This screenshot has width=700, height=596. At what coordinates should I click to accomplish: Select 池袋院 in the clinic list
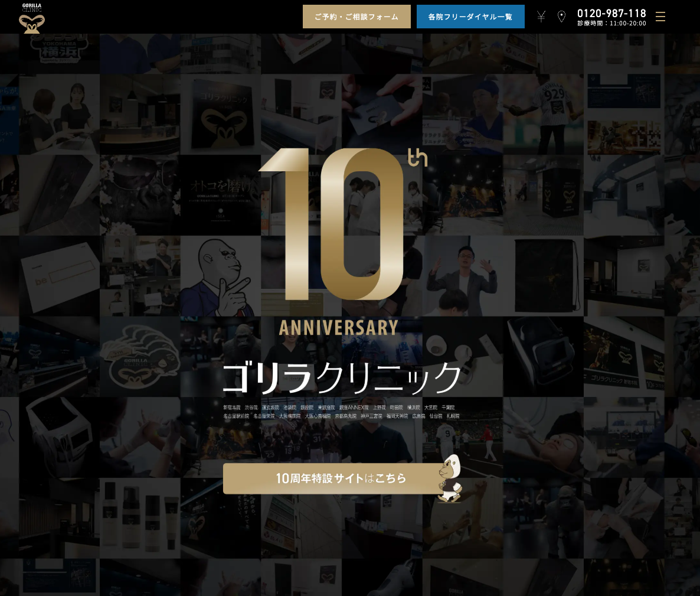pyautogui.click(x=290, y=408)
